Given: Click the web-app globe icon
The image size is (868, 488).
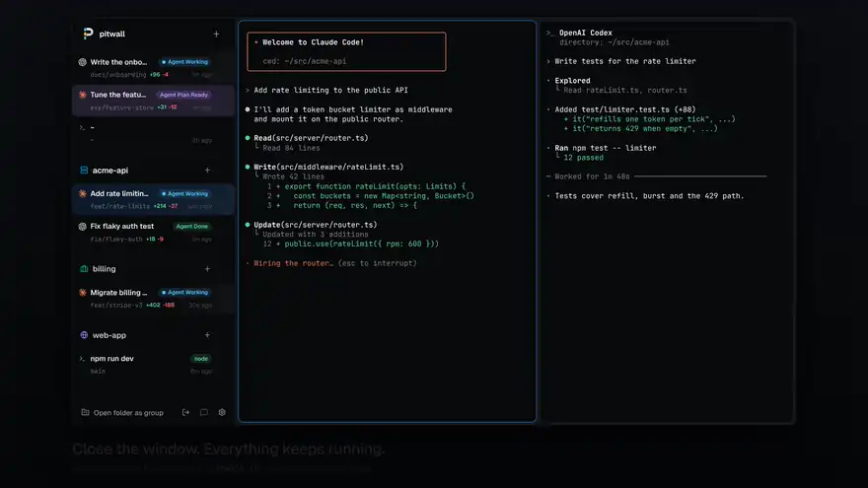Looking at the screenshot, I should 84,335.
